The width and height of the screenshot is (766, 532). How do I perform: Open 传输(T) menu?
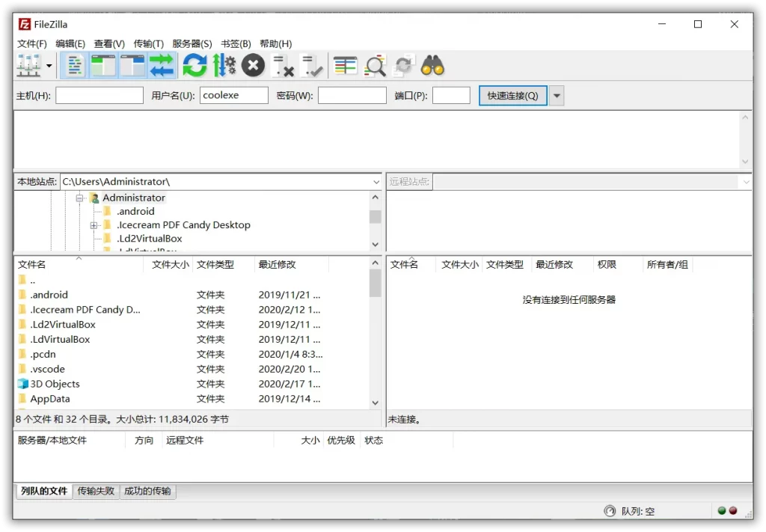point(149,44)
